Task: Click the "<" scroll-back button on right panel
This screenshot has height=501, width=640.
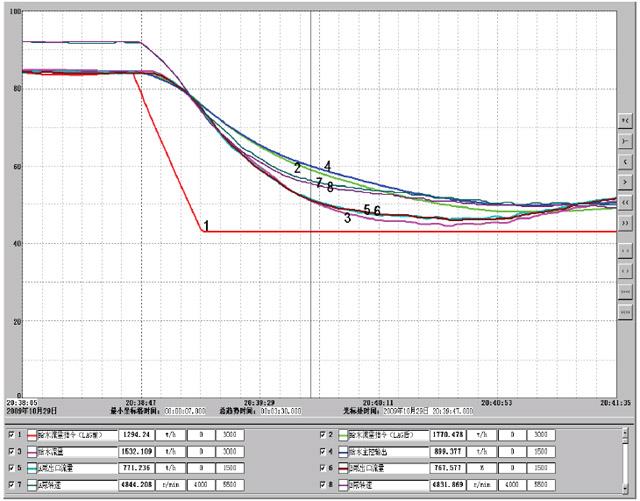Action: [626, 160]
